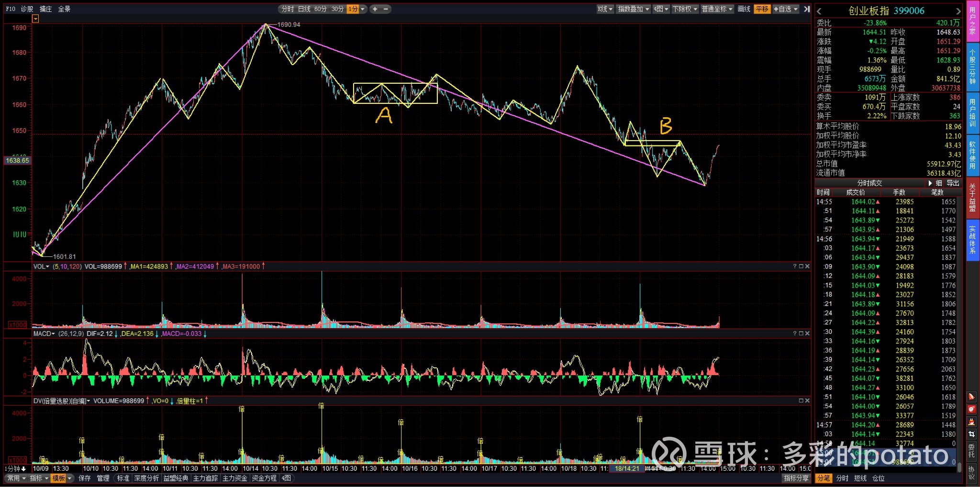Open the 4图 layout dropdown in top toolbar
Viewport: 980px width, 487px height.
pos(661,9)
